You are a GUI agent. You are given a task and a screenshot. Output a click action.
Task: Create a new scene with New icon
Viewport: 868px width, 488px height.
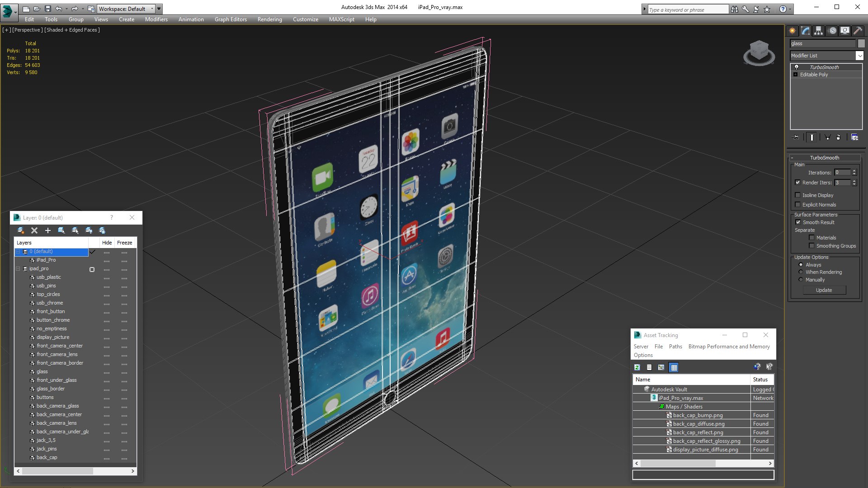[x=26, y=9]
